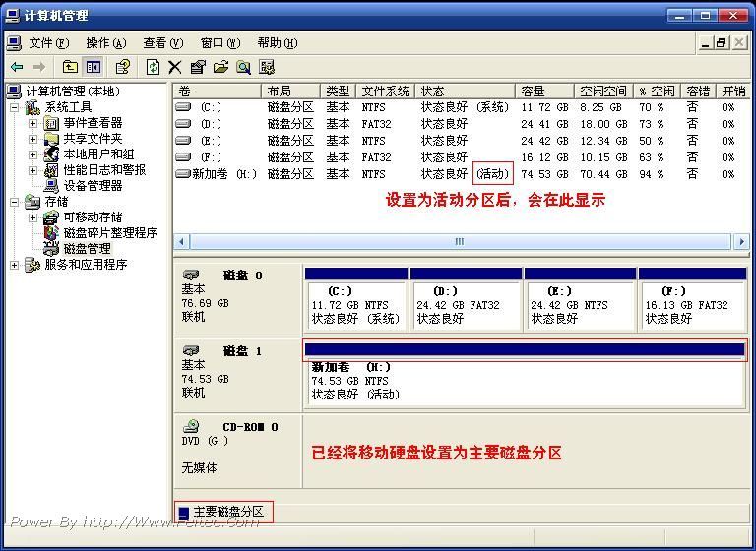Click the Refresh toolbar icon
756x551 pixels.
pos(153,67)
